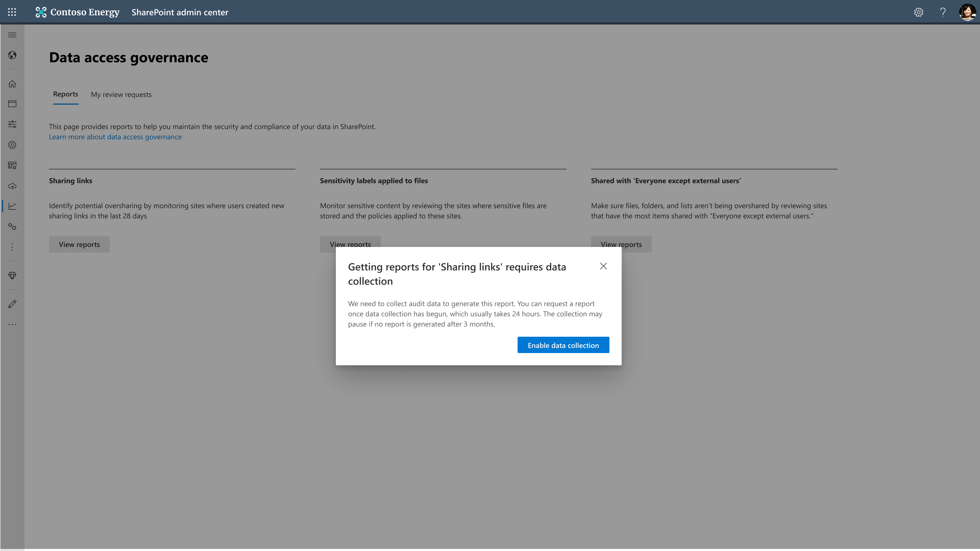Open Help with the question mark icon
The height and width of the screenshot is (551, 980).
(x=943, y=12)
